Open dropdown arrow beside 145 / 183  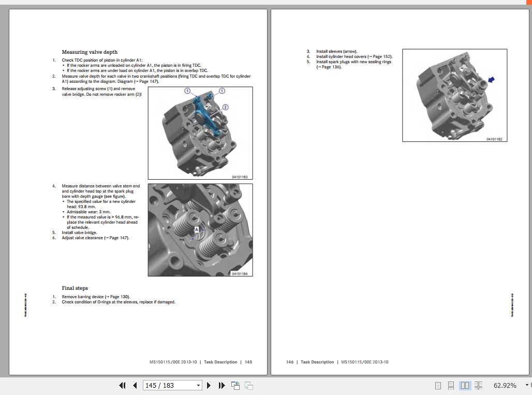click(x=197, y=385)
